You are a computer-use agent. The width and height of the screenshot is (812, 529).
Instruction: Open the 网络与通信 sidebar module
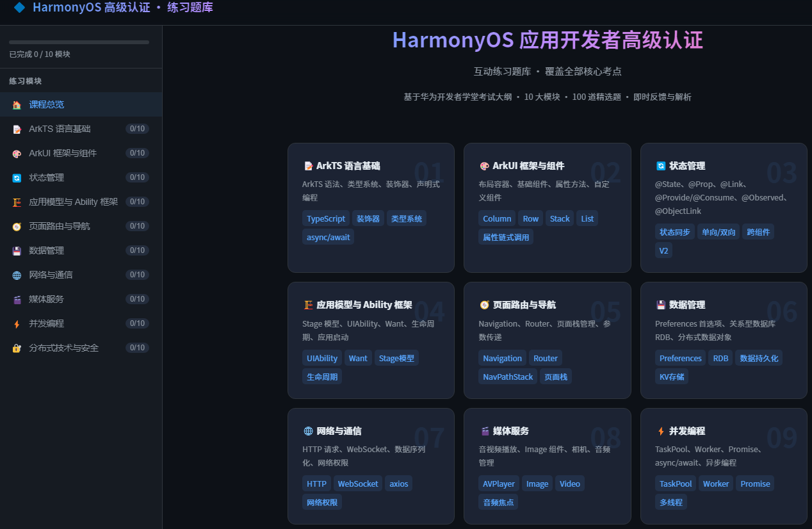(x=81, y=275)
